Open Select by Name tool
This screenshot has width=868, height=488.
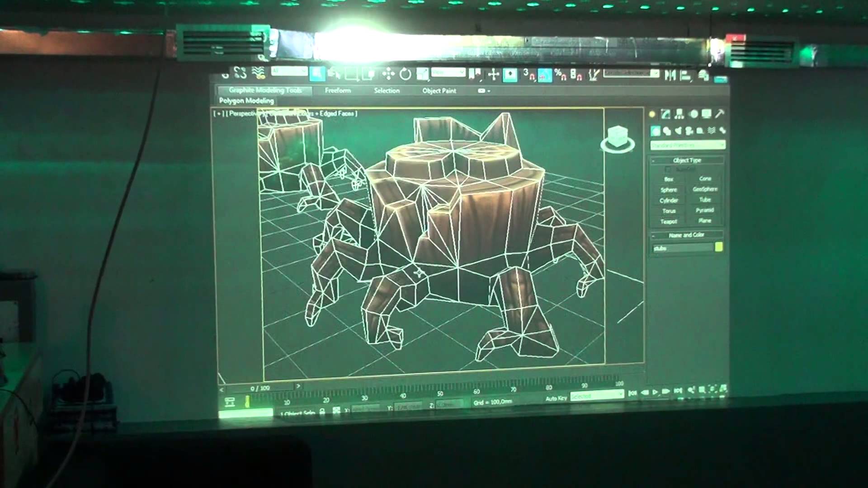point(335,73)
